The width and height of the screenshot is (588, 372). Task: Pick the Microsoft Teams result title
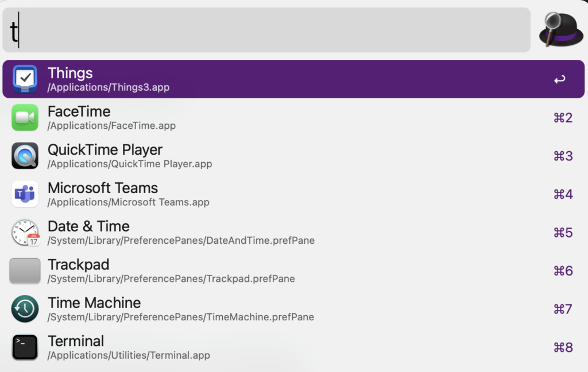tap(103, 188)
